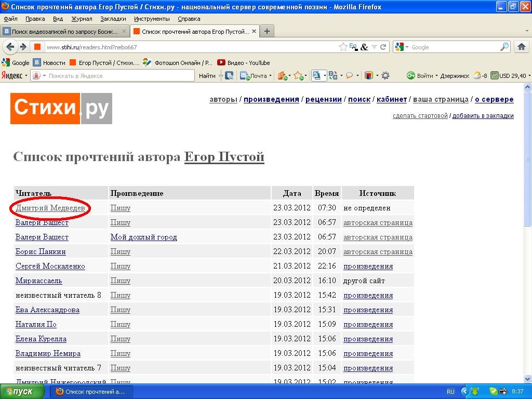Open a new tab with plus button
The width and height of the screenshot is (532, 399).
[x=267, y=31]
